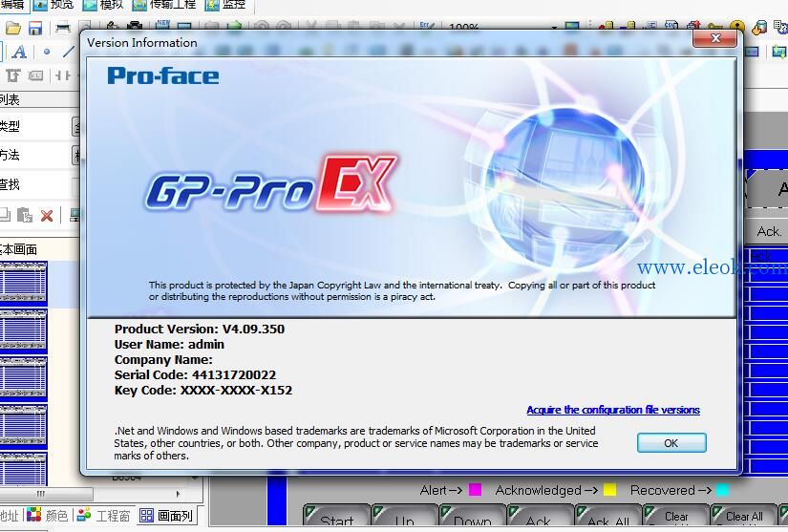This screenshot has height=532, width=788.
Task: Click OK in Version Information dialog
Action: (x=671, y=443)
